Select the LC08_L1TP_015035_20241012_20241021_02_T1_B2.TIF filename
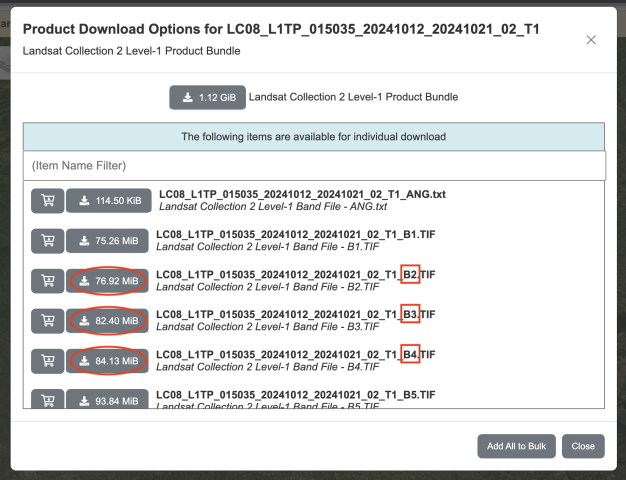 click(x=295, y=274)
